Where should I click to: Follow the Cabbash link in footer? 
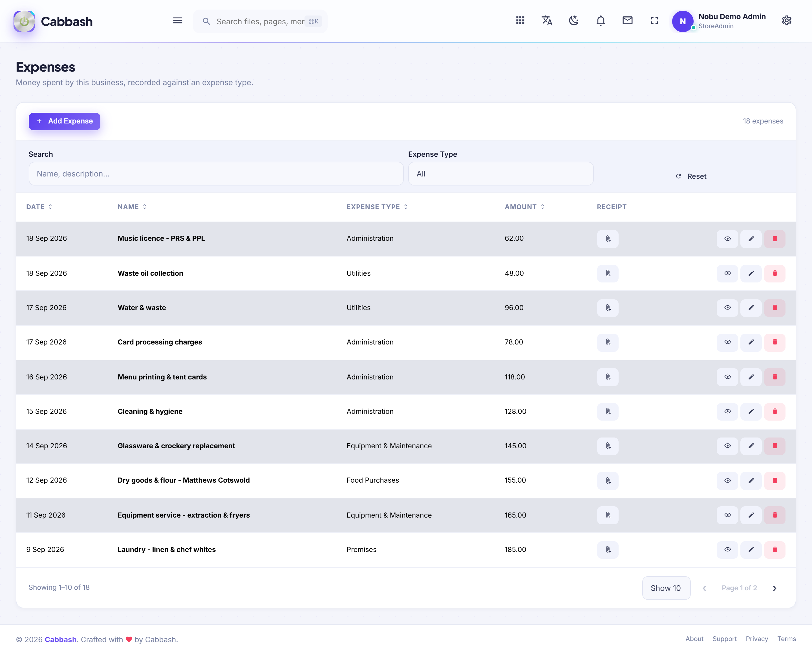click(61, 640)
